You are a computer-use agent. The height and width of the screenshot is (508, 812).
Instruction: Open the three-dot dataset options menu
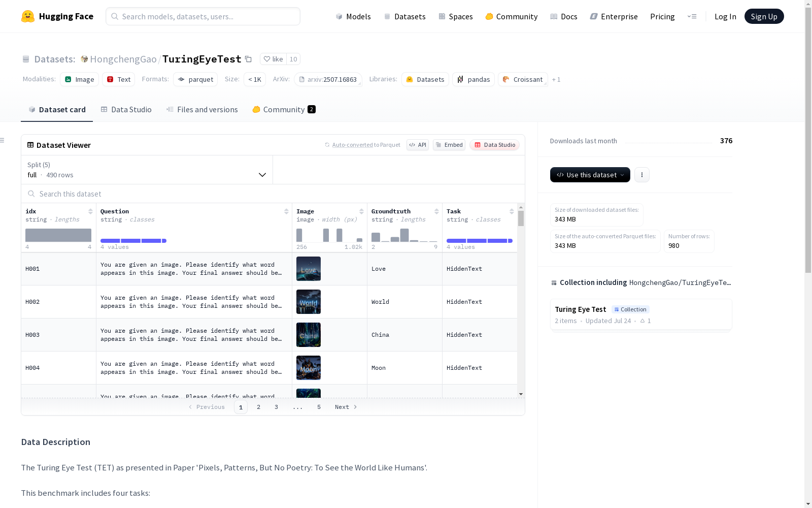pos(642,175)
